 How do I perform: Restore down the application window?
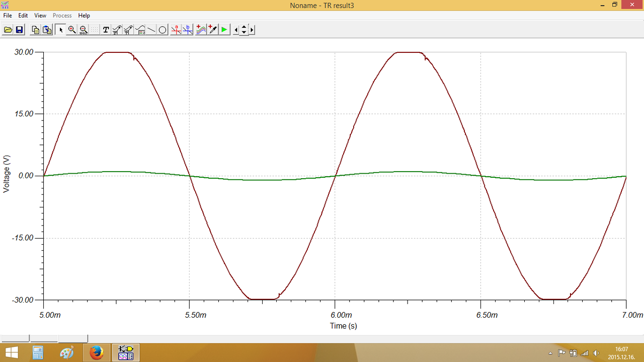[614, 5]
